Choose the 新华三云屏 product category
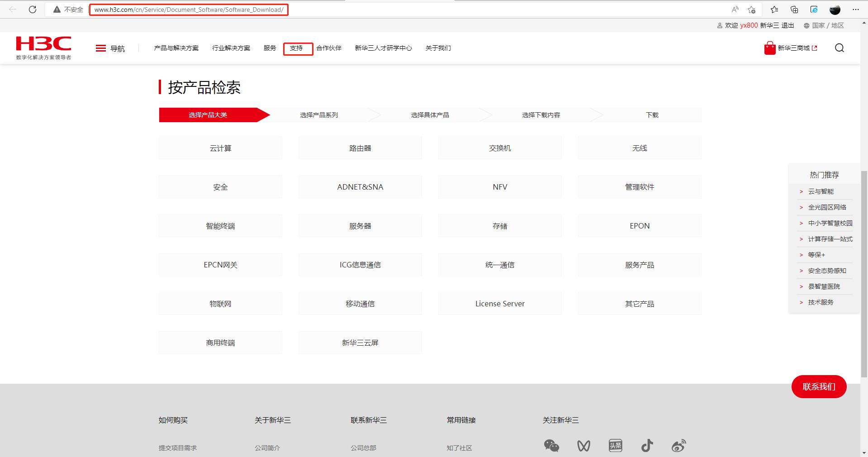This screenshot has width=868, height=457. 360,343
